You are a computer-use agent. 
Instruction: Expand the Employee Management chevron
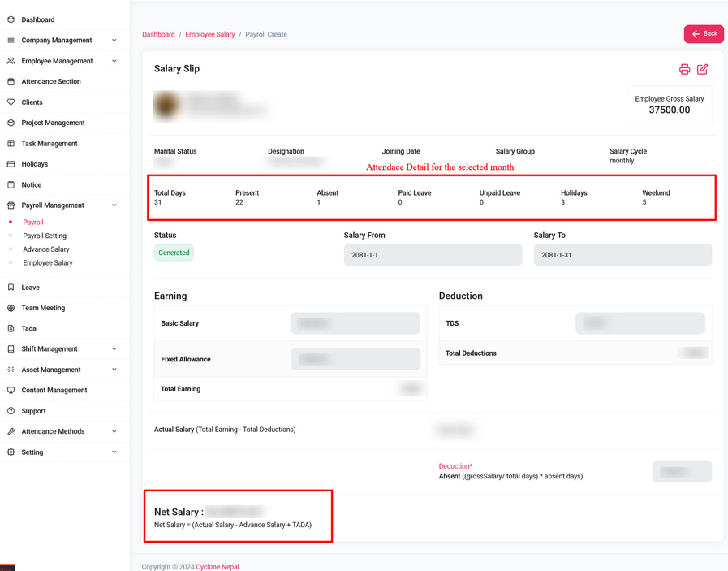(114, 61)
